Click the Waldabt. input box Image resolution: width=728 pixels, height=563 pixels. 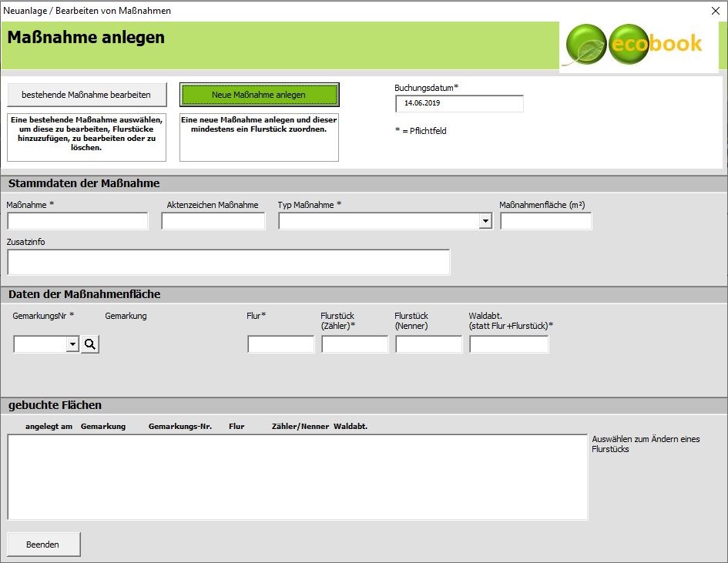click(x=509, y=344)
